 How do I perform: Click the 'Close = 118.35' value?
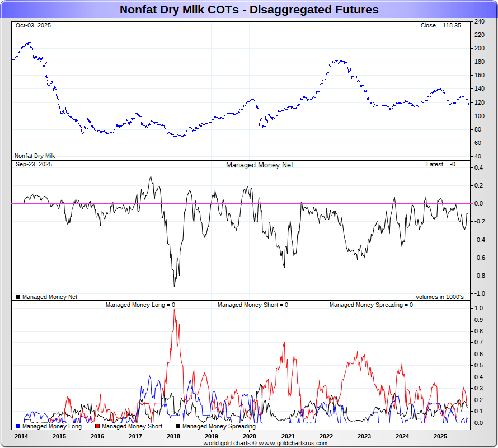[x=441, y=25]
